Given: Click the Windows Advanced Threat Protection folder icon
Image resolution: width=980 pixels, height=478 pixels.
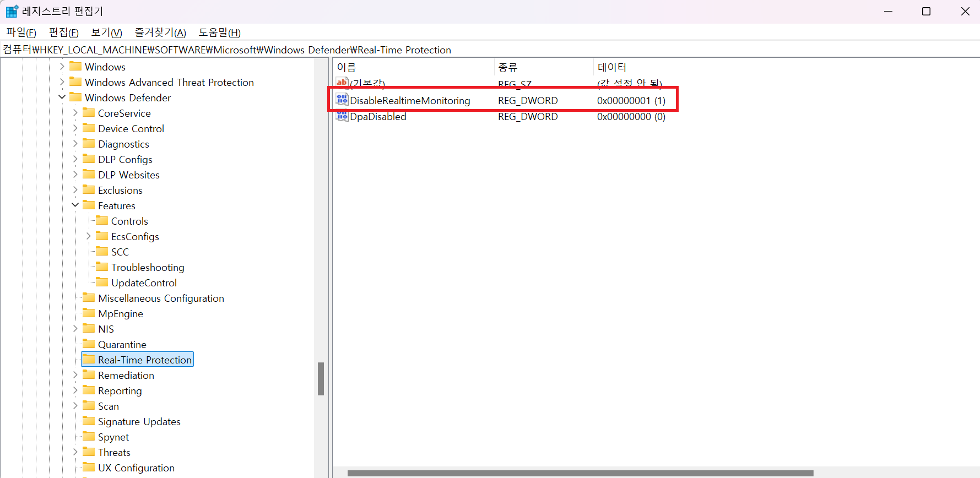Looking at the screenshot, I should point(75,82).
